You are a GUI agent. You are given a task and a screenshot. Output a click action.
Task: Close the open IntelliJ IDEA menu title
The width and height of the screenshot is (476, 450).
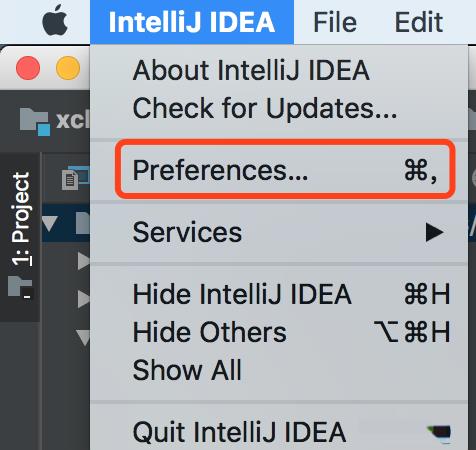click(192, 22)
